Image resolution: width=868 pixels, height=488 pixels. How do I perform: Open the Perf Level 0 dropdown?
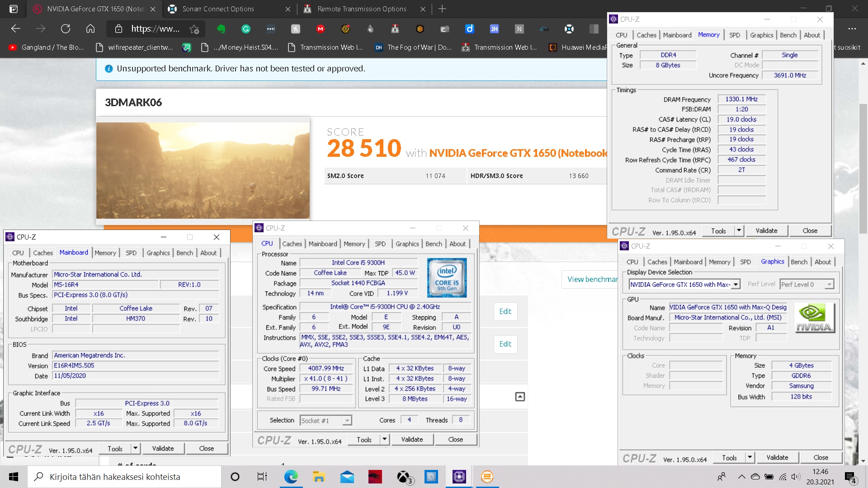point(807,284)
